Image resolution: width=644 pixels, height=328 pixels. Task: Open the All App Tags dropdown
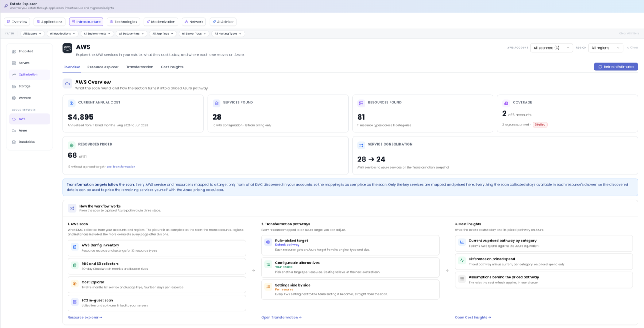[x=163, y=34]
